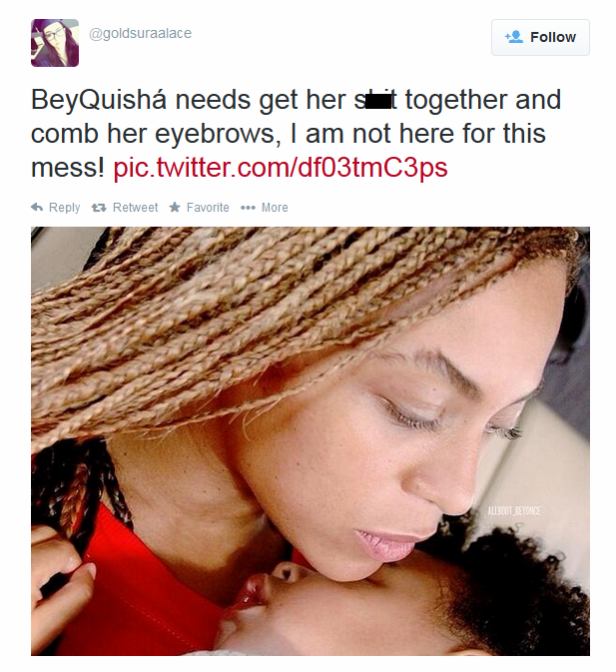
Task: Open the @goldsuraalace username link
Action: point(140,33)
